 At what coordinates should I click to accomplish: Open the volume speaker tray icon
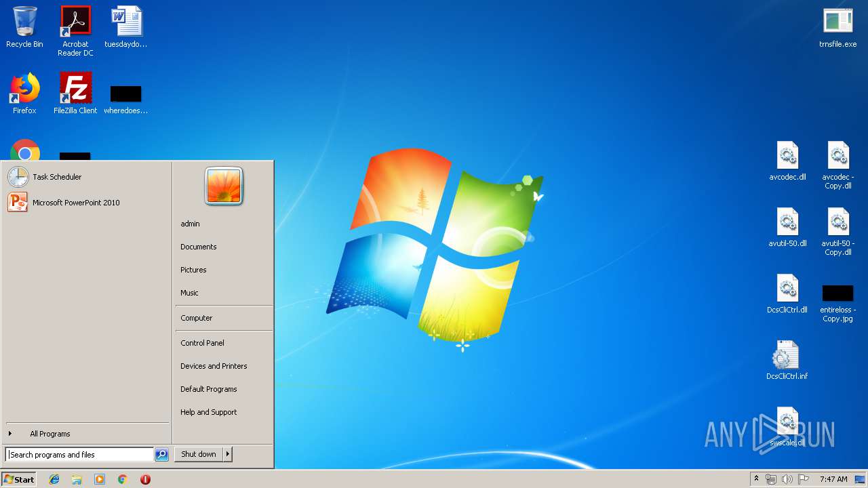(x=787, y=479)
